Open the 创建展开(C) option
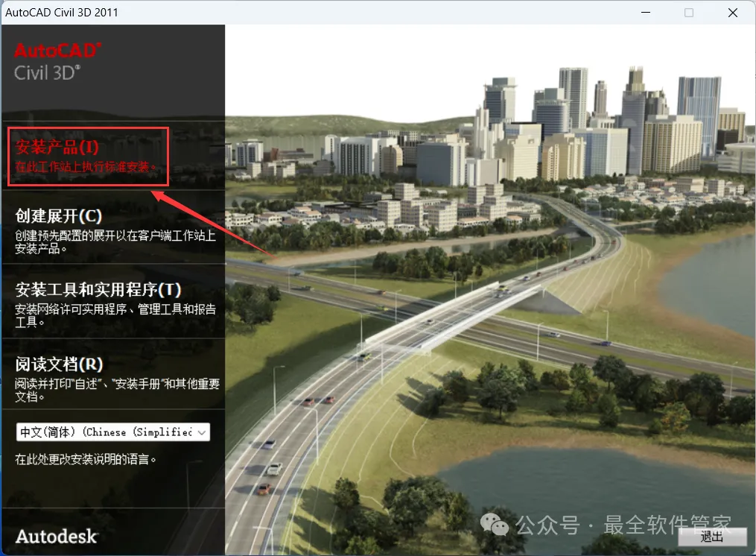Screen dimensions: 756x556 click(58, 215)
